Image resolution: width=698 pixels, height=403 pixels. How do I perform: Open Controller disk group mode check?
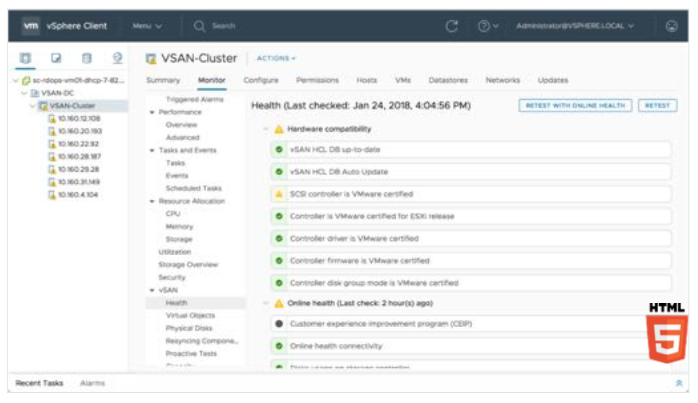(x=471, y=283)
